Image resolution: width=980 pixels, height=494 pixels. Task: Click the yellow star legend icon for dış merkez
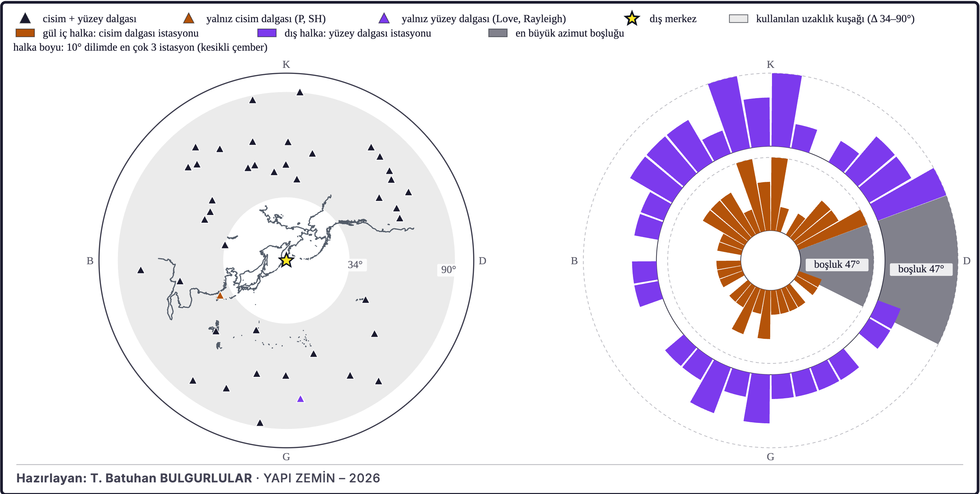tap(632, 18)
